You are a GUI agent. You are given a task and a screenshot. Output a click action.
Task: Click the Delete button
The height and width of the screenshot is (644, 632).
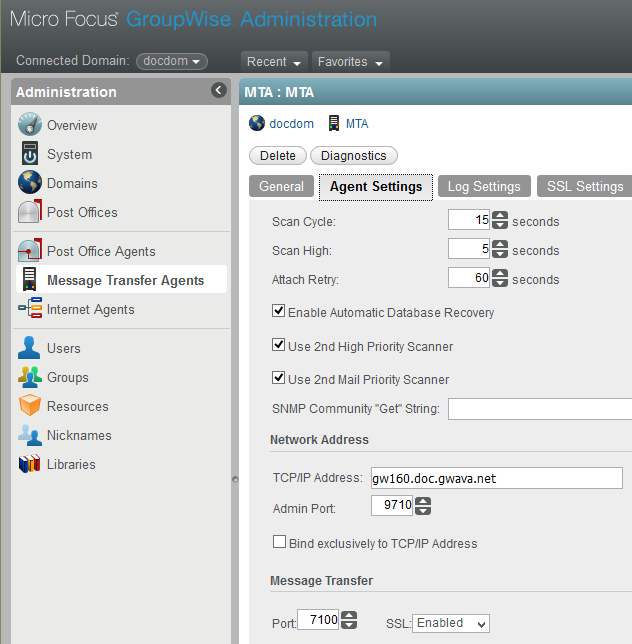coord(278,156)
